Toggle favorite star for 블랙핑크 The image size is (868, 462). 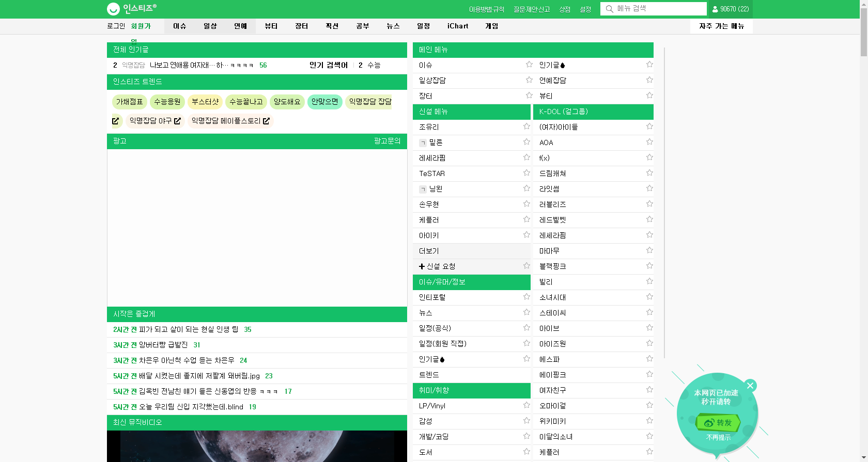[x=649, y=266]
